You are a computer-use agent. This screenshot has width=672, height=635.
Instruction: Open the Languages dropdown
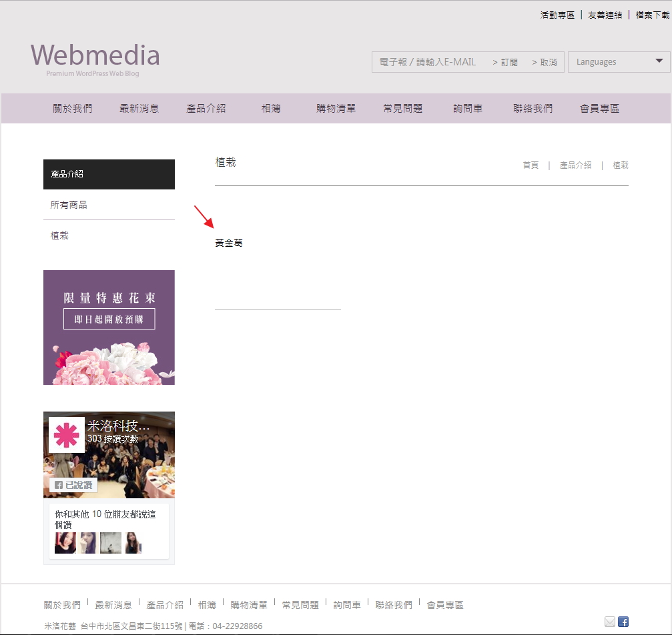pyautogui.click(x=619, y=62)
